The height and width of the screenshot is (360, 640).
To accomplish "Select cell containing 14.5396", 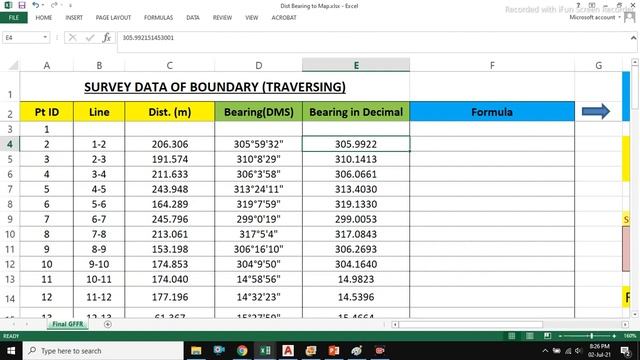I will 356,297.
